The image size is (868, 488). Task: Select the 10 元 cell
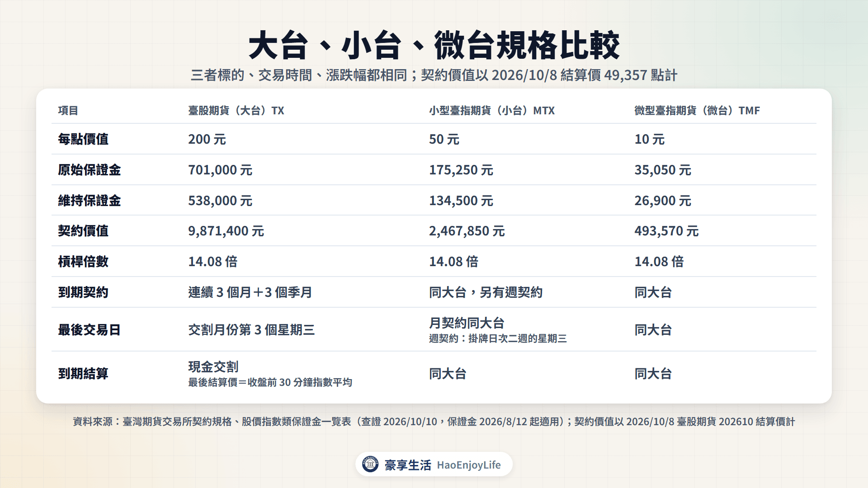tap(650, 139)
